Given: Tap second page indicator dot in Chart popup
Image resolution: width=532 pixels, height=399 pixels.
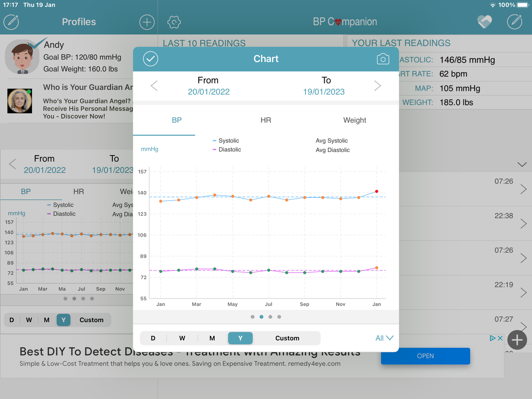Looking at the screenshot, I should tap(261, 317).
